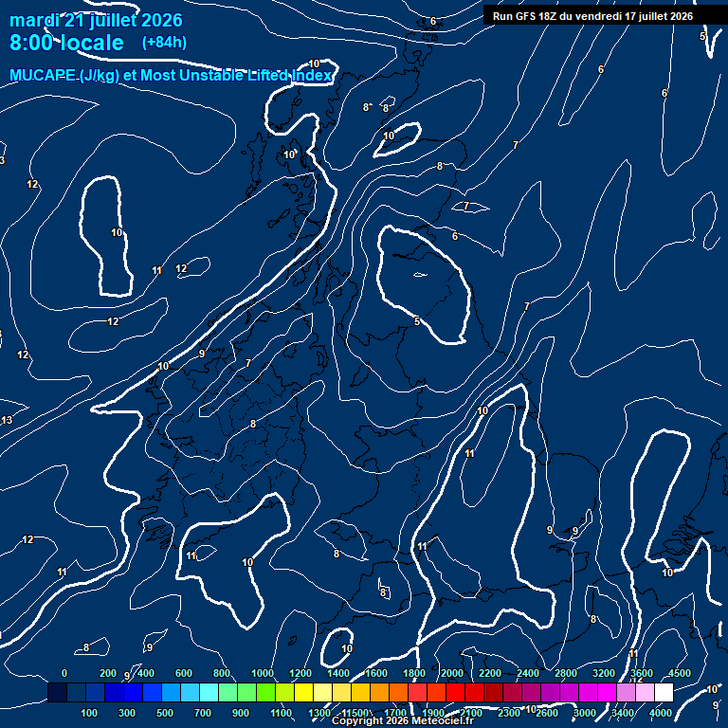Click the 1000 value above the legend bar

point(263,673)
